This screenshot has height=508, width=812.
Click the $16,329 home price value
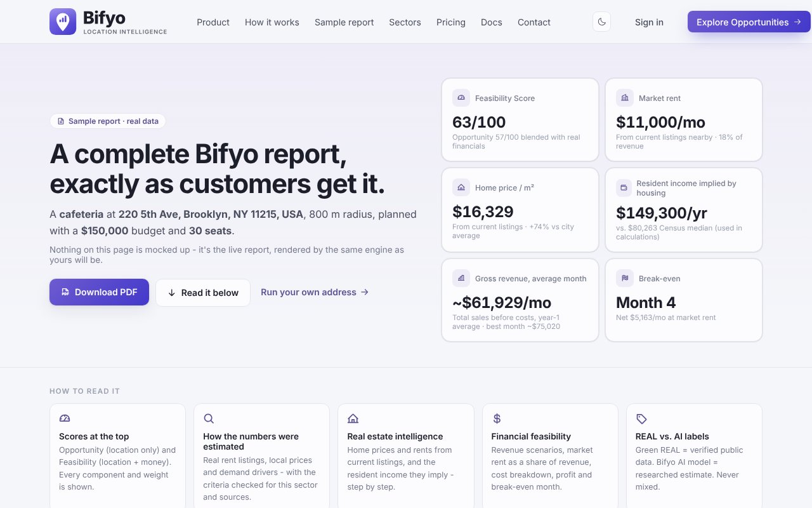[x=483, y=211]
